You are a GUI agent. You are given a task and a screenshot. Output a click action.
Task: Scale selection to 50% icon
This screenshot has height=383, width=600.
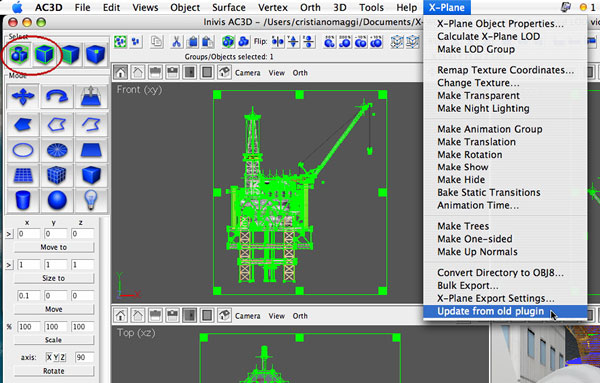click(x=329, y=41)
